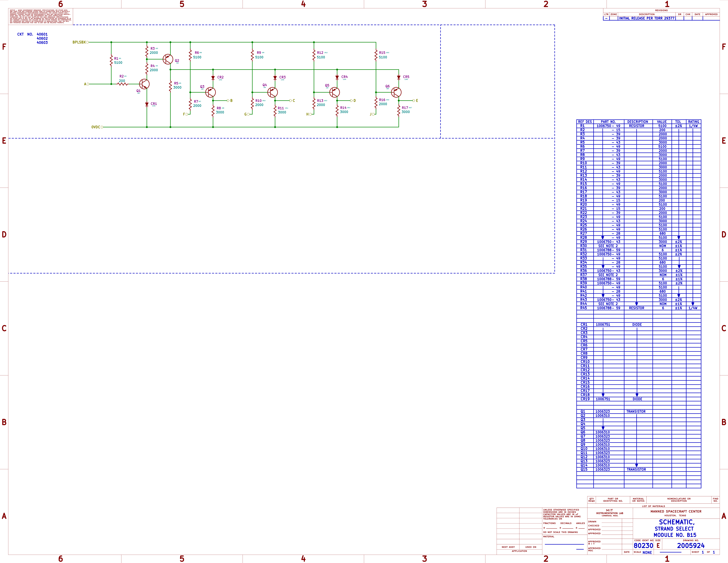Viewport: 728px width, 563px height.
Task: Select resistor R9 symbol
Action: pyautogui.click(x=252, y=55)
